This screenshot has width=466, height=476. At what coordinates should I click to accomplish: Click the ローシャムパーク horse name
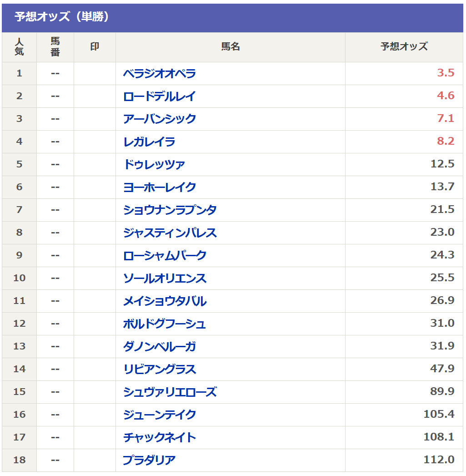tap(165, 256)
